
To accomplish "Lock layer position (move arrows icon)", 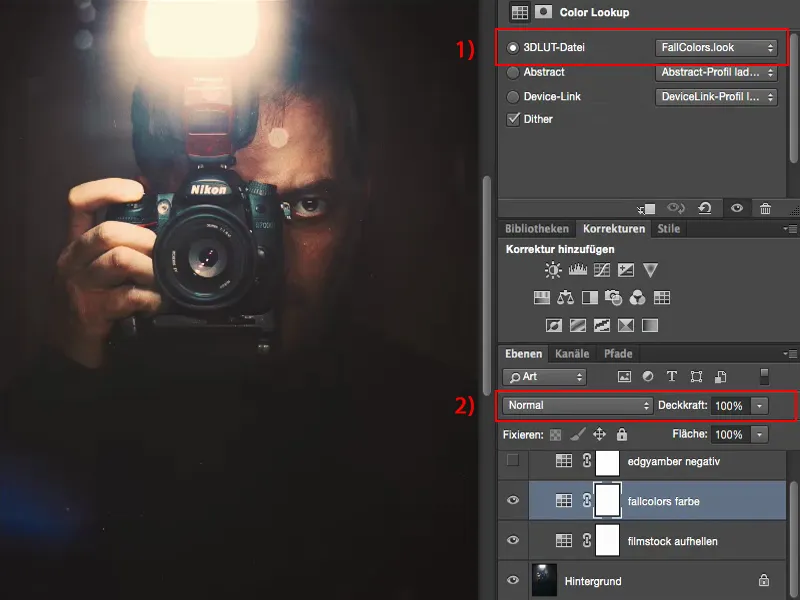I will [599, 434].
